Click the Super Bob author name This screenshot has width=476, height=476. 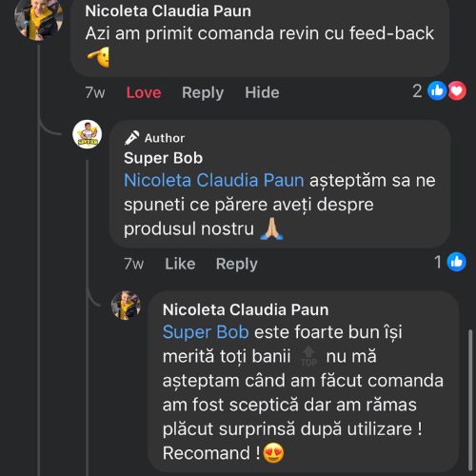pyautogui.click(x=163, y=158)
